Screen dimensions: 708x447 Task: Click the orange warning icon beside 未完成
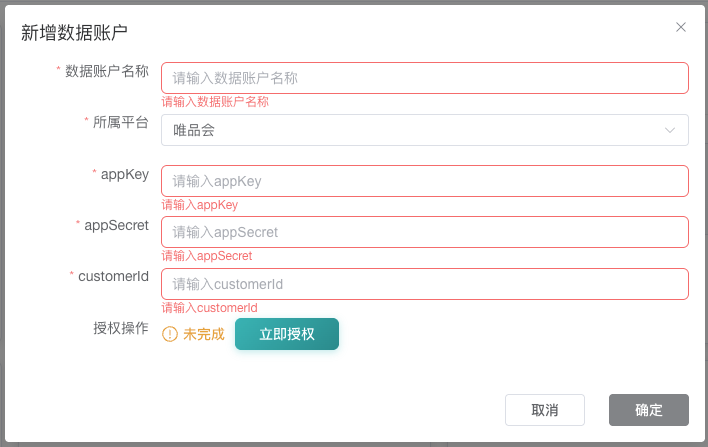(170, 334)
